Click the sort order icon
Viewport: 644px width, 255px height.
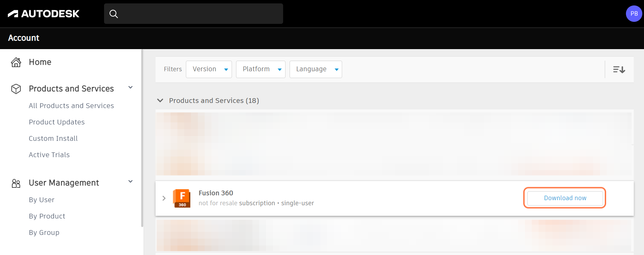(x=619, y=70)
